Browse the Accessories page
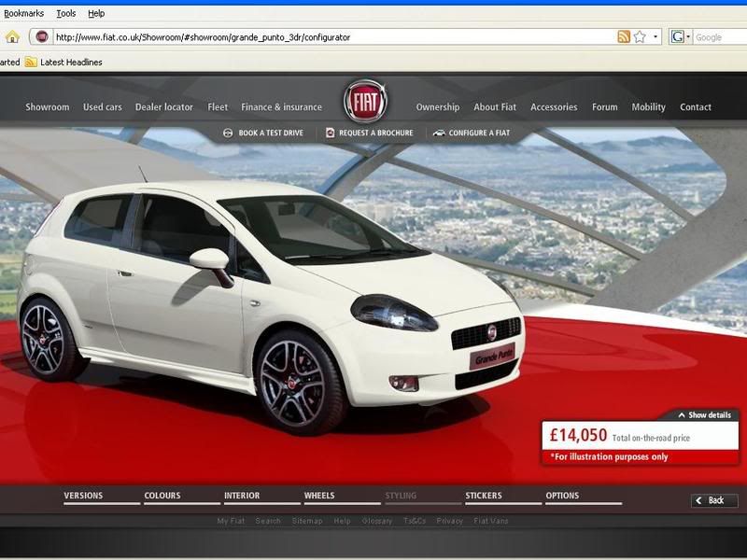This screenshot has height=560, width=747. point(554,107)
